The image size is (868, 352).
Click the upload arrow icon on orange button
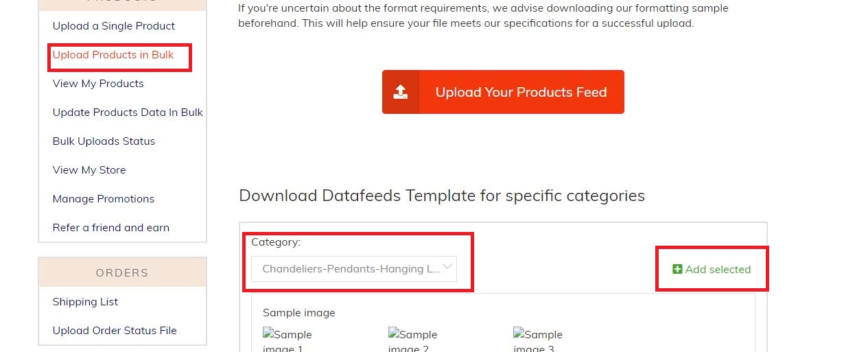(401, 92)
